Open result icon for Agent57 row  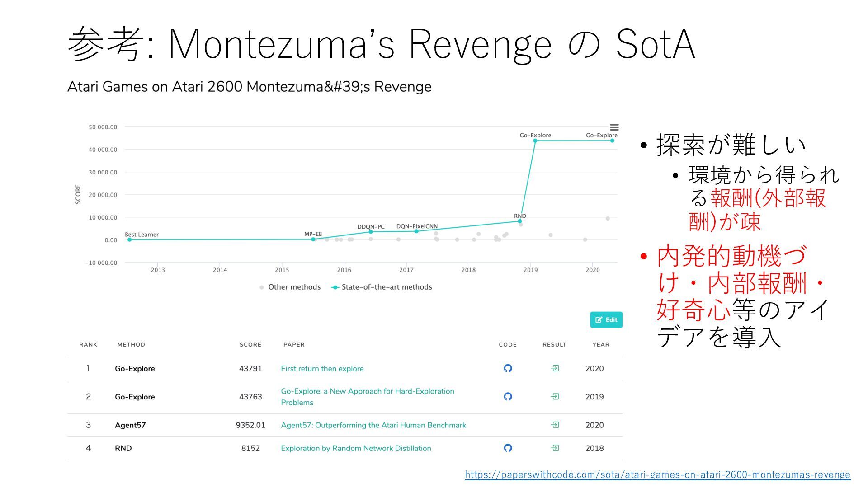click(555, 425)
